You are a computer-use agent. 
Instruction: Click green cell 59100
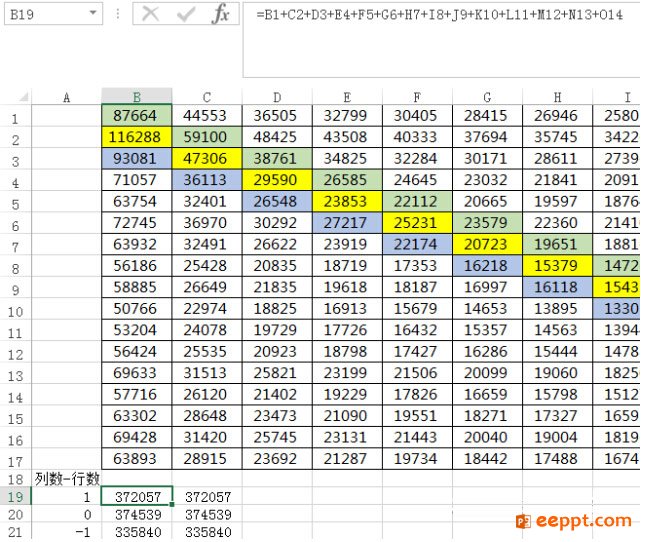(207, 137)
